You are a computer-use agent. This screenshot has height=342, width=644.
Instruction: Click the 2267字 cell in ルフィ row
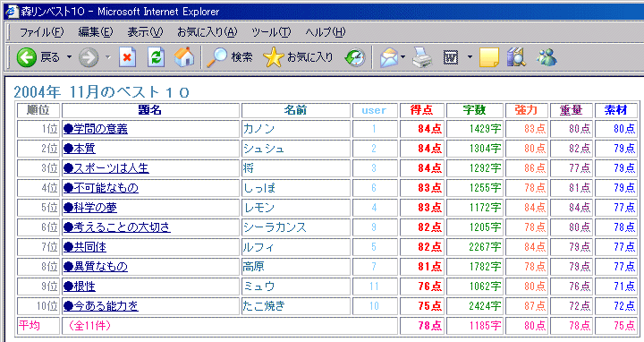point(474,247)
